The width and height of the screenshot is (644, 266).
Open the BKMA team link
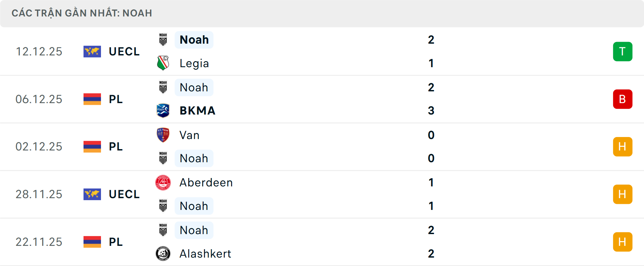tap(197, 110)
